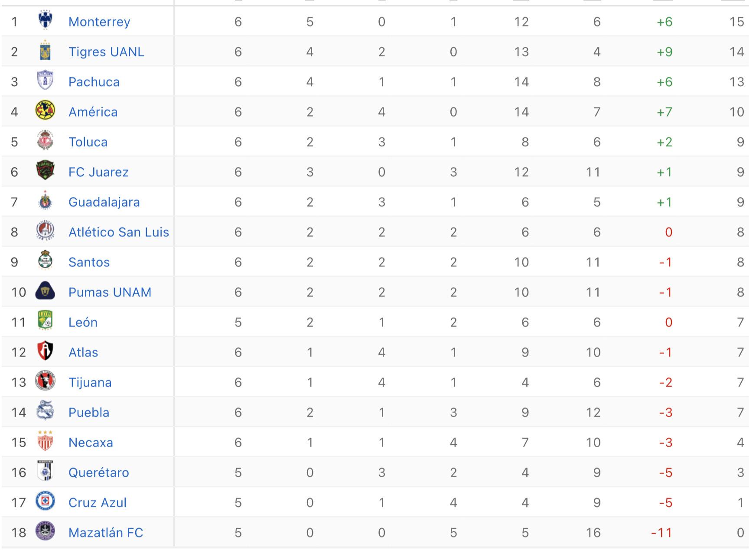Open the Atlético San Luis team link
This screenshot has height=550, width=756.
(x=118, y=232)
